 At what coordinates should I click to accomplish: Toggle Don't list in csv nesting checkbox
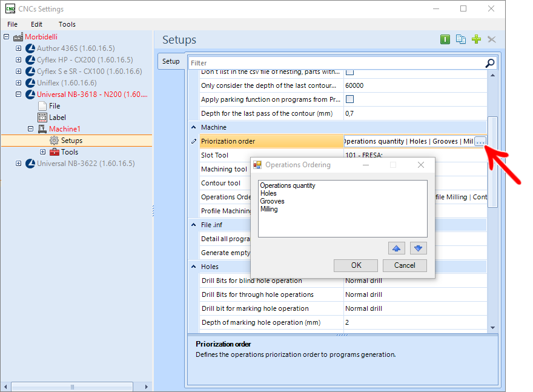(x=349, y=72)
